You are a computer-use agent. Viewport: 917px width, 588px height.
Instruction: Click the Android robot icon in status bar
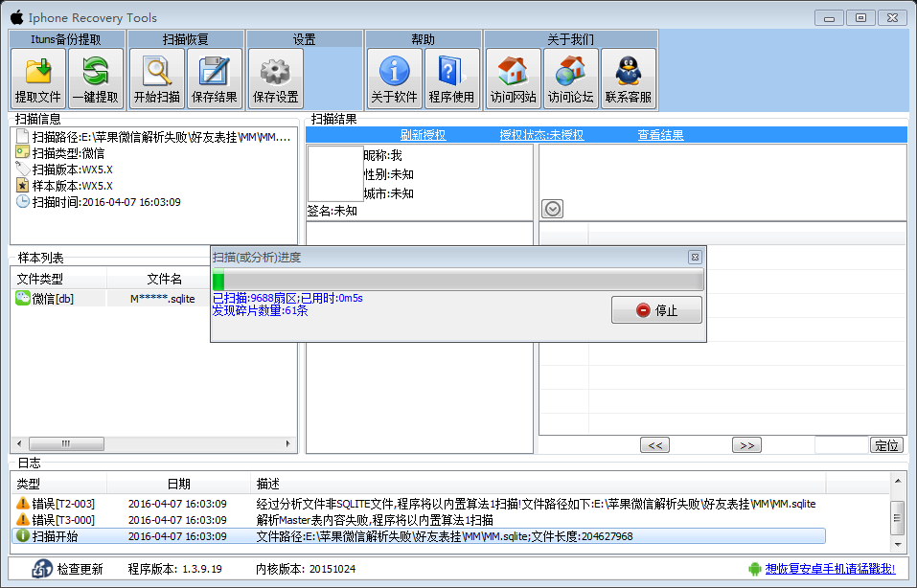pyautogui.click(x=755, y=569)
